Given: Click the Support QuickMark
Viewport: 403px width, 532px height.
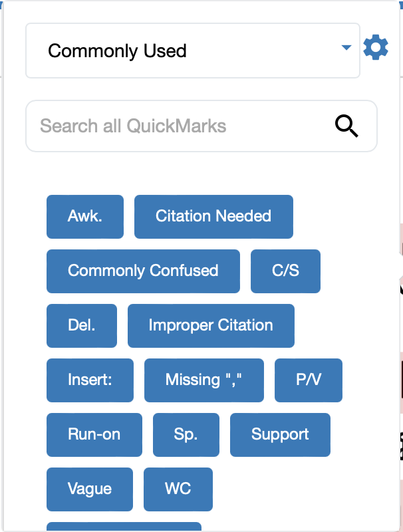Looking at the screenshot, I should click(280, 434).
